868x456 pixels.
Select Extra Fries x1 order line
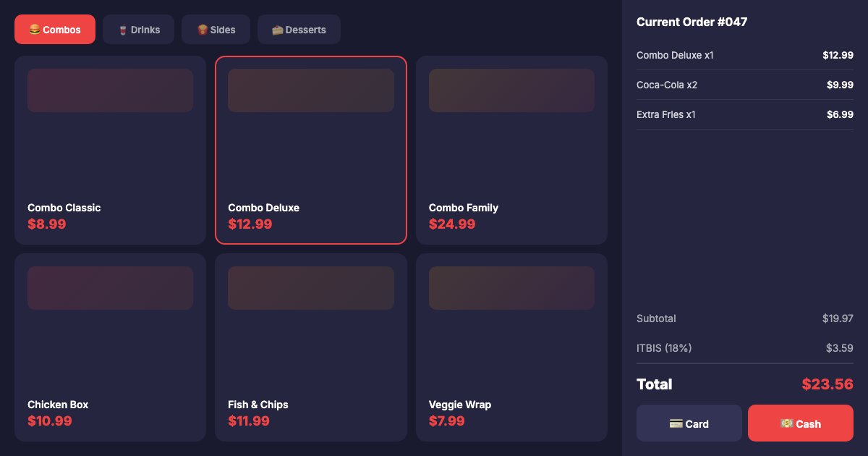(744, 114)
